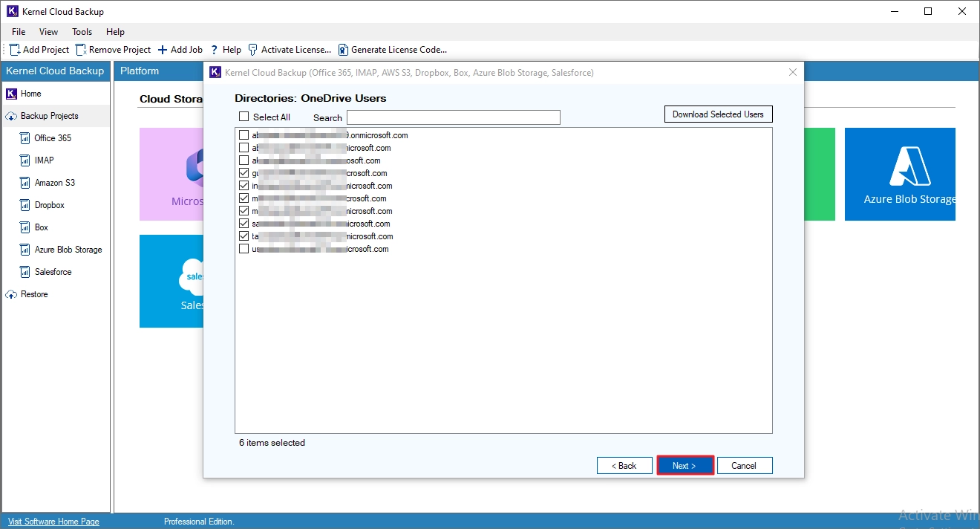The image size is (980, 529).
Task: Select Backup Projects in the sidebar
Action: [x=49, y=116]
